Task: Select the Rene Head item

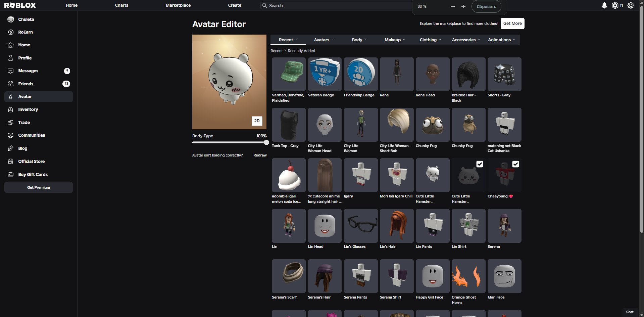Action: [x=433, y=74]
